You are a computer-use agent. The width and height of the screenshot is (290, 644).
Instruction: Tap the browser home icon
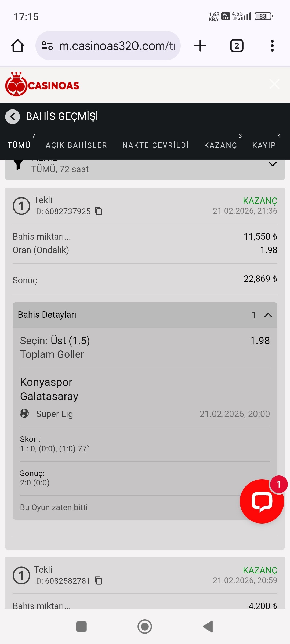(18, 46)
